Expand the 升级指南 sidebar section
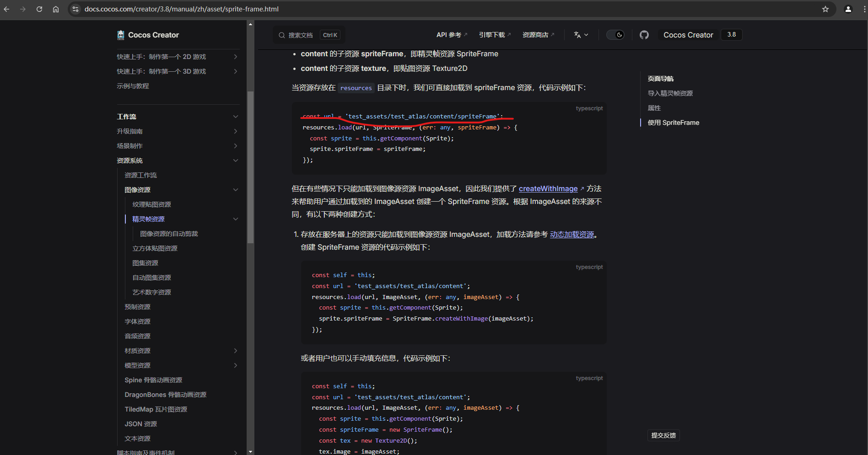 235,131
